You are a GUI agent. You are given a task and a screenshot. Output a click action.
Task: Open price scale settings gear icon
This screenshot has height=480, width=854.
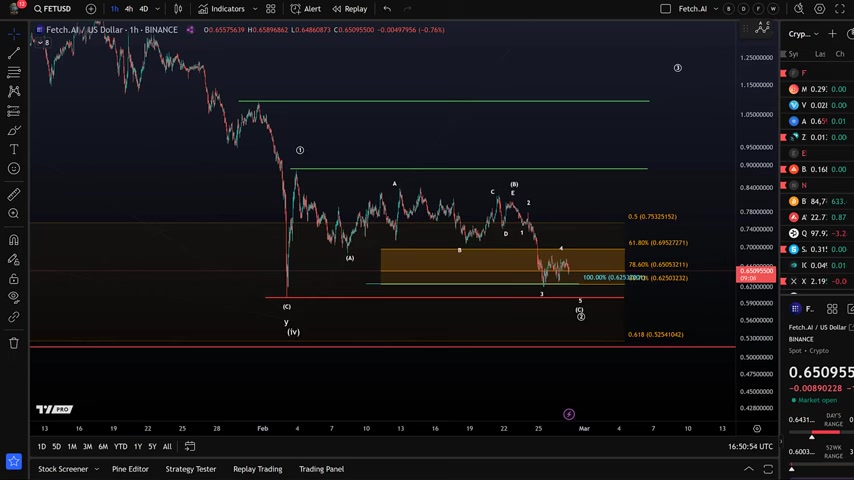757,429
